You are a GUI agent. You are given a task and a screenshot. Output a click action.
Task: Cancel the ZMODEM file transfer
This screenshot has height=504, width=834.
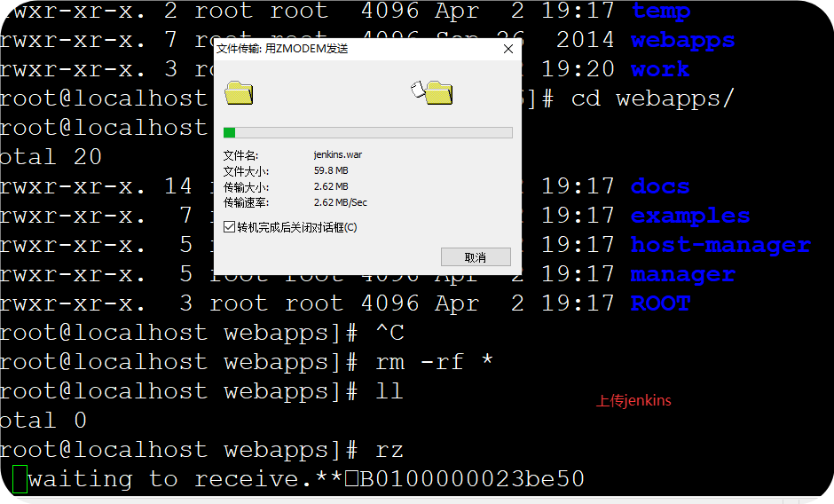476,257
